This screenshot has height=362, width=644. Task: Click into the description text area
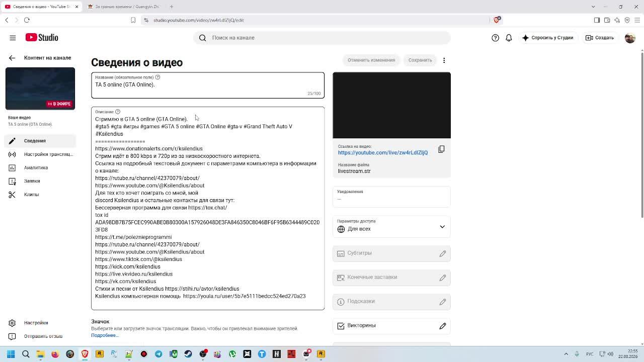click(x=208, y=208)
